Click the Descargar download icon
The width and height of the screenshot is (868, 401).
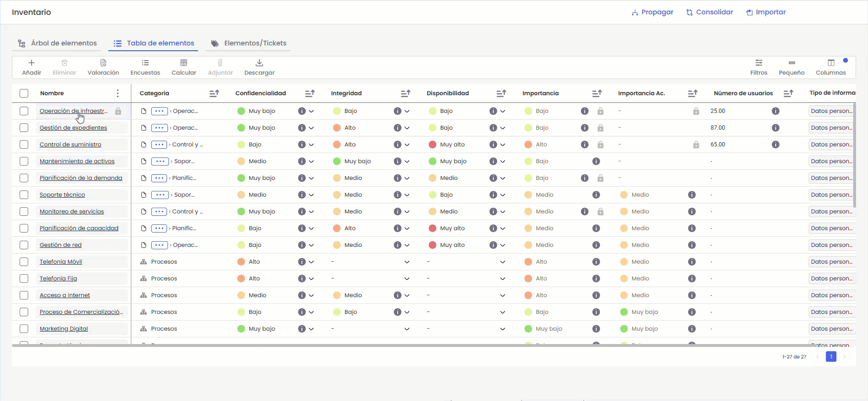click(x=259, y=63)
